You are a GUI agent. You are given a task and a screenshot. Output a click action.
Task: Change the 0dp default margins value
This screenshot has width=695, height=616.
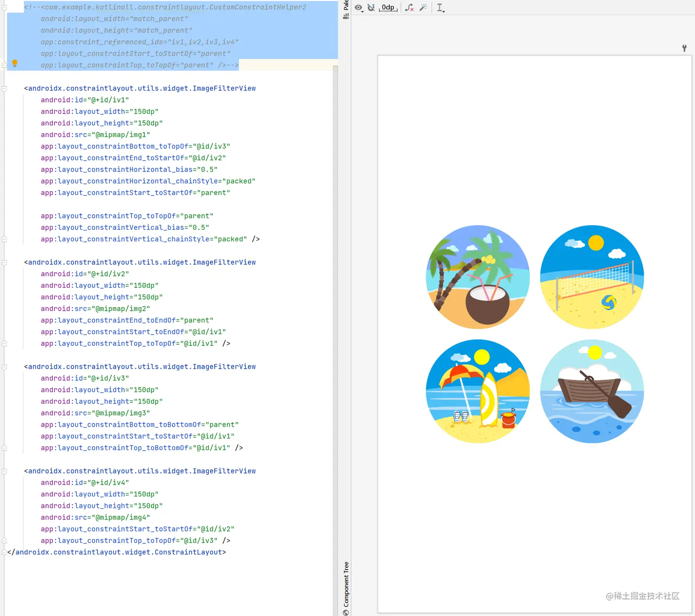(388, 7)
